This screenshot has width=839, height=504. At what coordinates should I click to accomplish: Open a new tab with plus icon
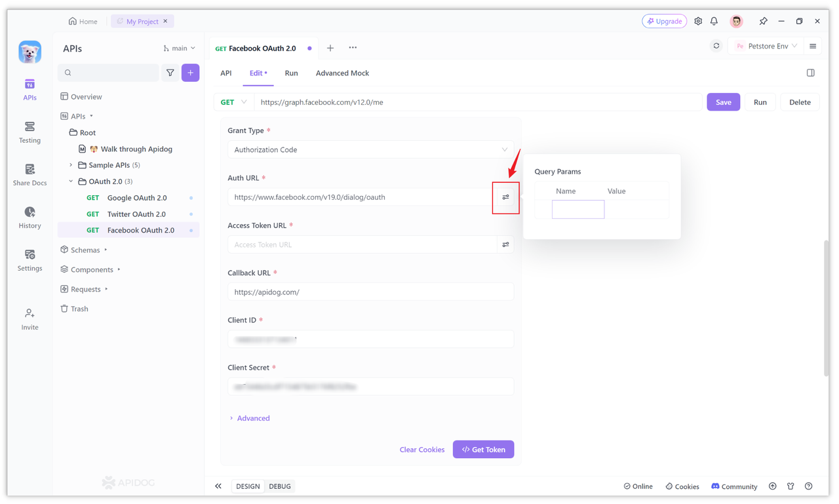330,48
